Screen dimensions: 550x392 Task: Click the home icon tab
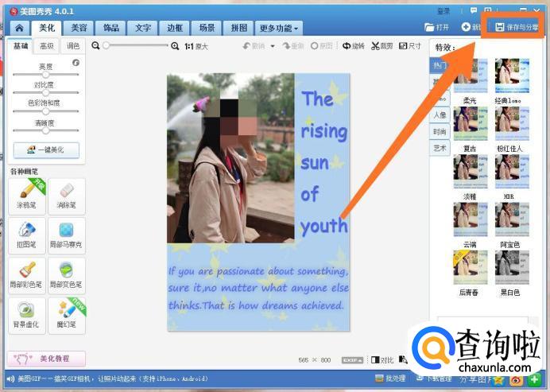pos(19,28)
